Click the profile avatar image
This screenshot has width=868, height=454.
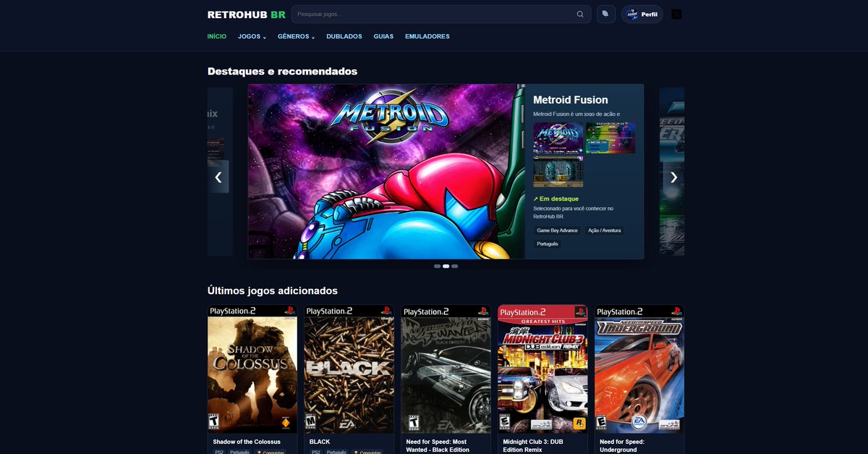[x=632, y=14]
